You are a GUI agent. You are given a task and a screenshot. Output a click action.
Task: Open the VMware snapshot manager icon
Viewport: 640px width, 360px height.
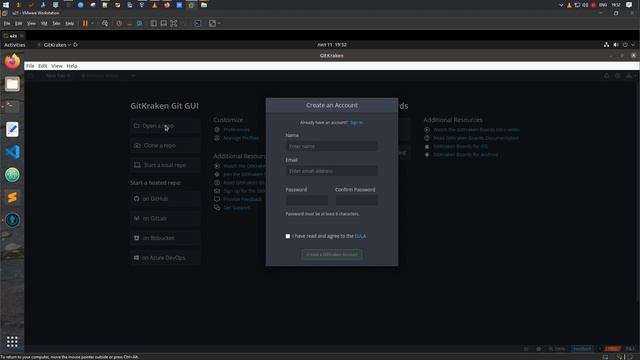click(x=140, y=24)
